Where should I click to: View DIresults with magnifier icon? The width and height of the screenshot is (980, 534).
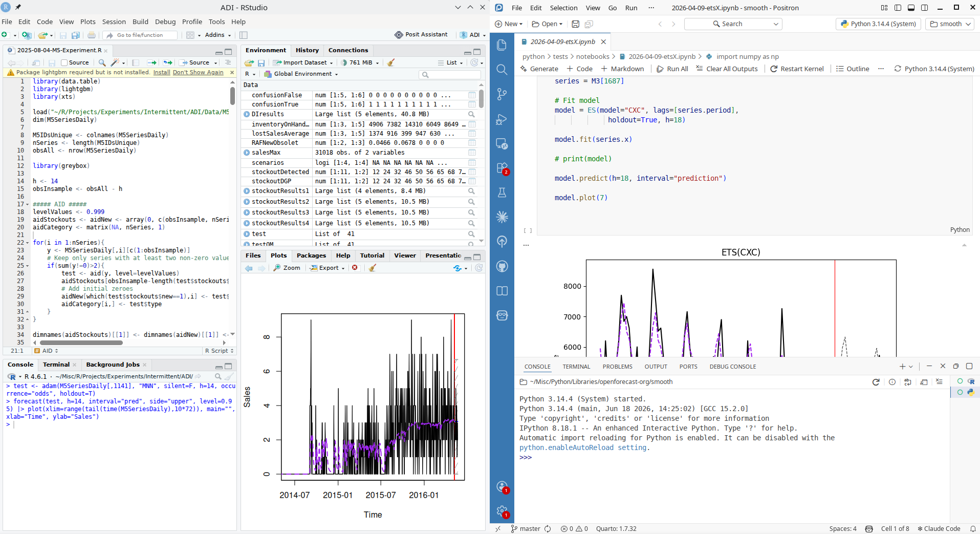[x=471, y=114]
